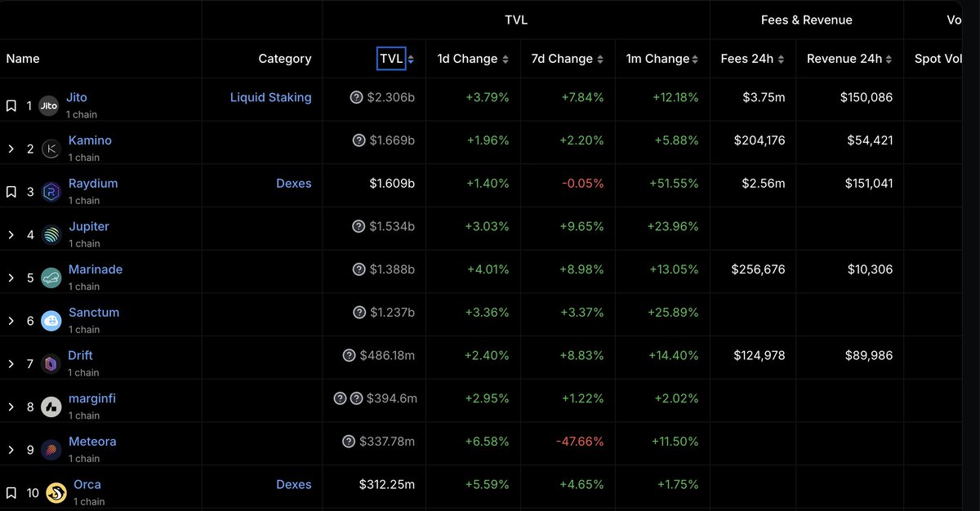Click the marginfi logo icon
The width and height of the screenshot is (980, 511).
coord(51,407)
